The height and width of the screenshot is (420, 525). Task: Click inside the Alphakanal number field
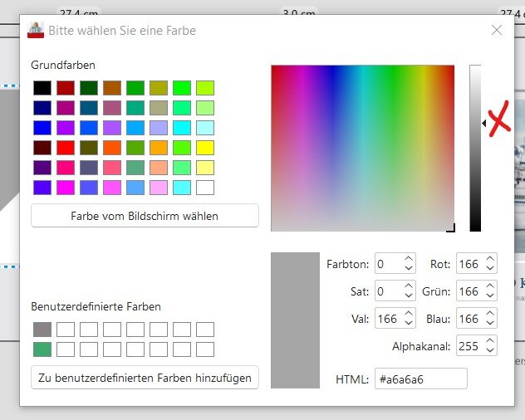pos(469,346)
